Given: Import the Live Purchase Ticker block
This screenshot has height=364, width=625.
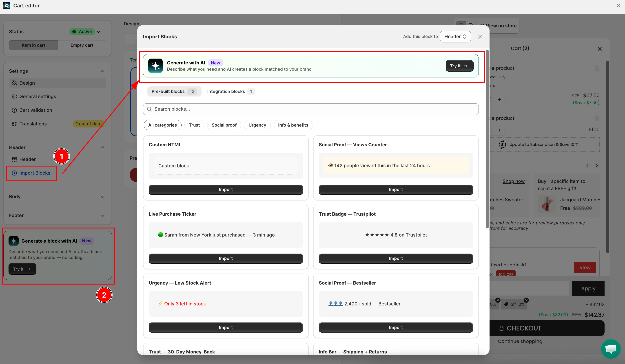Looking at the screenshot, I should coord(226,259).
